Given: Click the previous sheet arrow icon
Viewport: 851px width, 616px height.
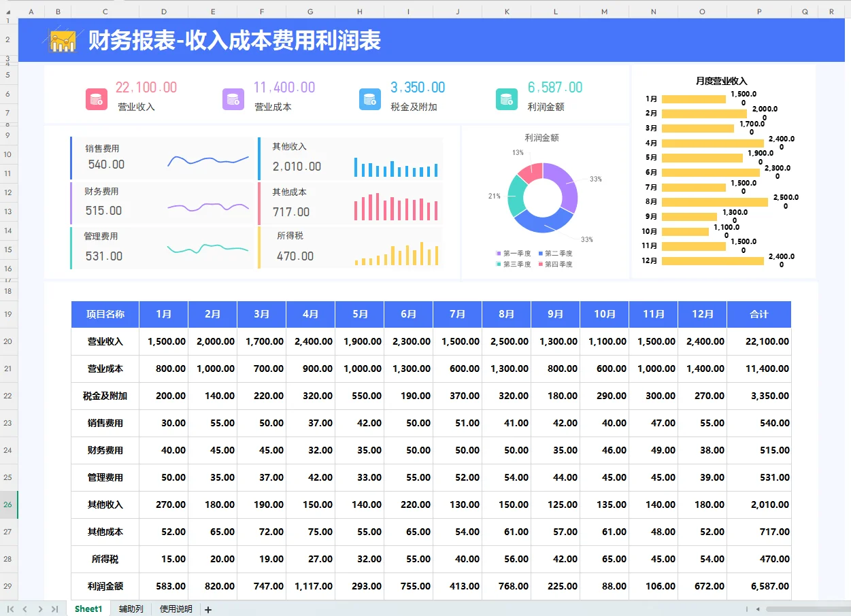Looking at the screenshot, I should (x=25, y=609).
